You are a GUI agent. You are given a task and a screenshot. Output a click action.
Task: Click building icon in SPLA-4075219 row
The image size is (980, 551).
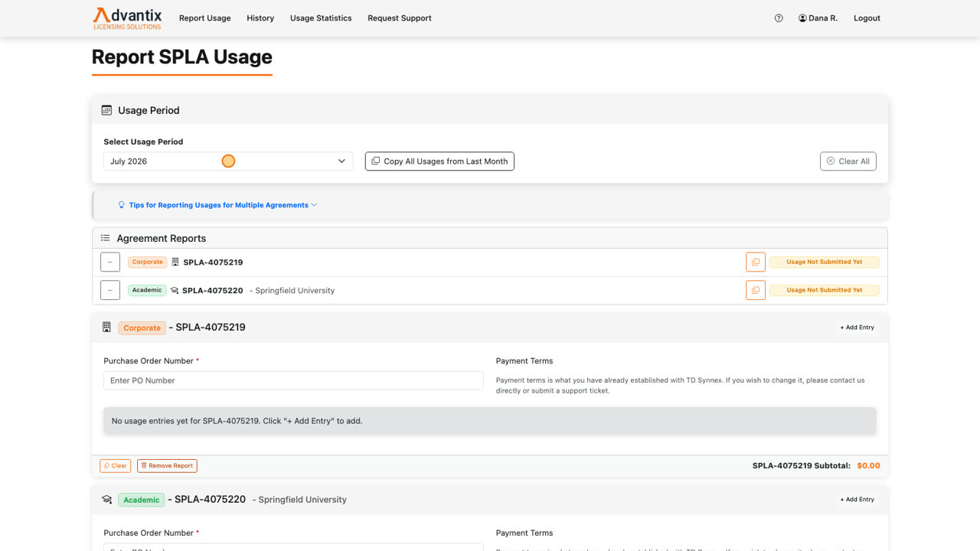click(175, 262)
